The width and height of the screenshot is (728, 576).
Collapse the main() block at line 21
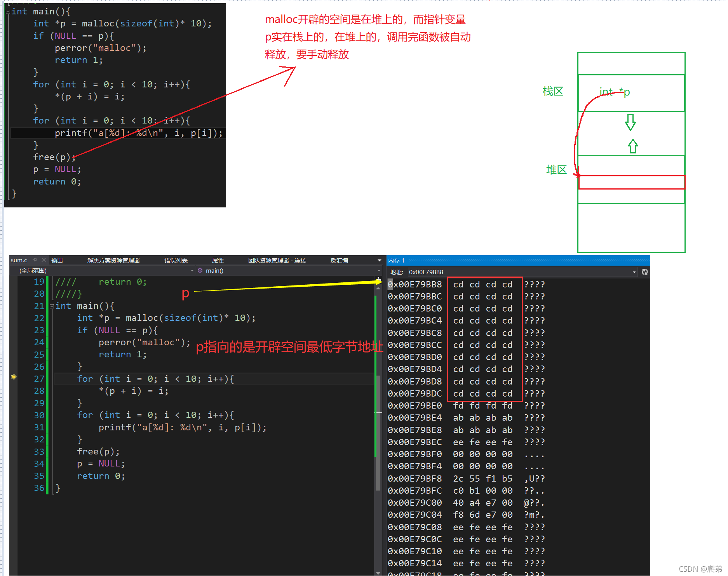52,306
